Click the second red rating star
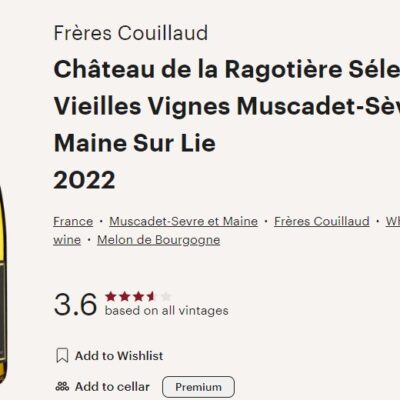400x400 pixels. click(125, 296)
